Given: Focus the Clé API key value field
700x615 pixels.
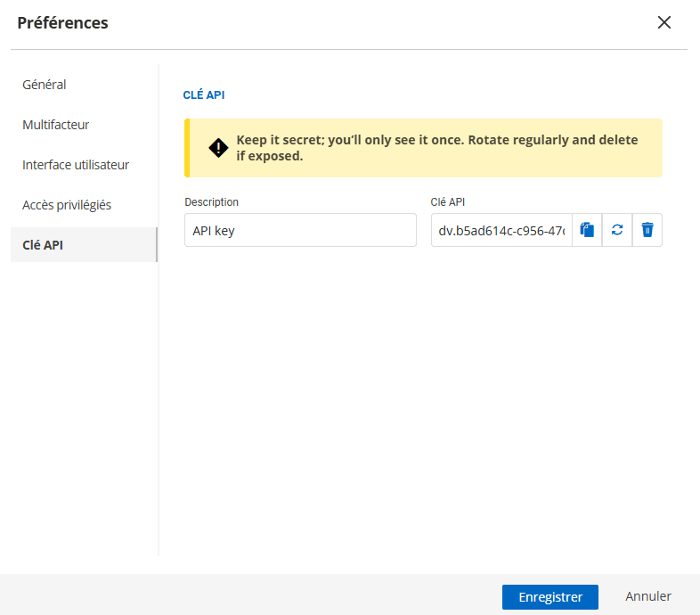Looking at the screenshot, I should (x=501, y=230).
